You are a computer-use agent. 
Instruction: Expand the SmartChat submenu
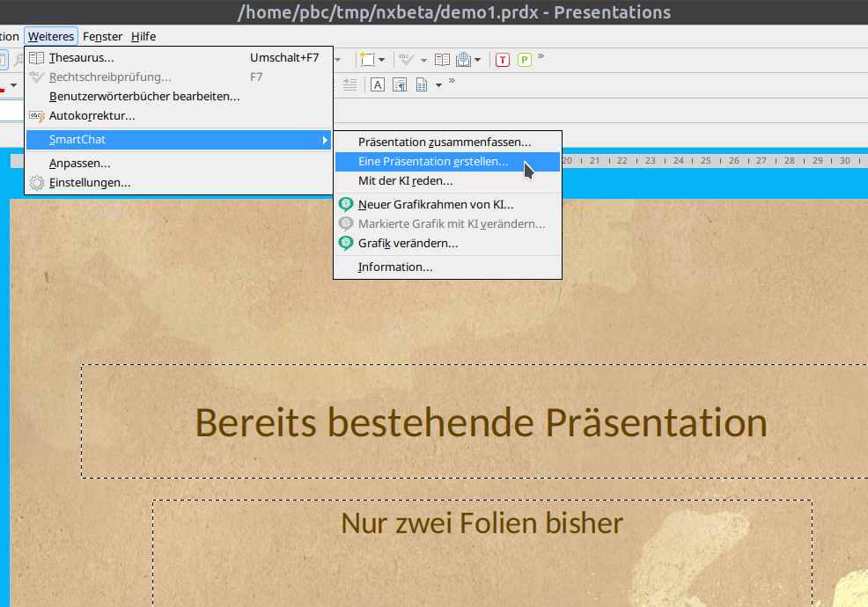tap(179, 140)
